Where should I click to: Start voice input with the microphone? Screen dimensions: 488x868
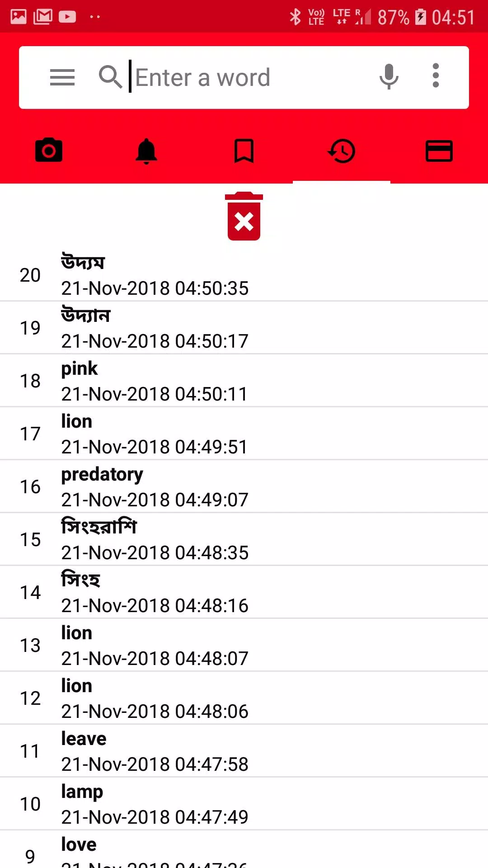tap(389, 77)
